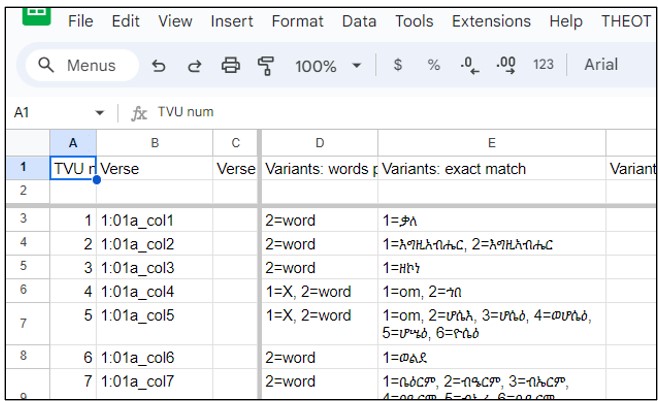Select column D header
The width and height of the screenshot is (658, 401).
click(319, 143)
